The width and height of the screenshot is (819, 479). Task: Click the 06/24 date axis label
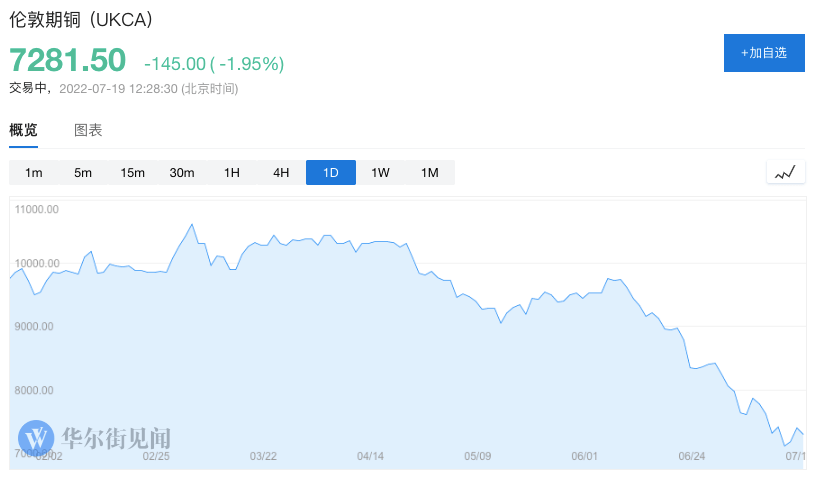coord(692,456)
